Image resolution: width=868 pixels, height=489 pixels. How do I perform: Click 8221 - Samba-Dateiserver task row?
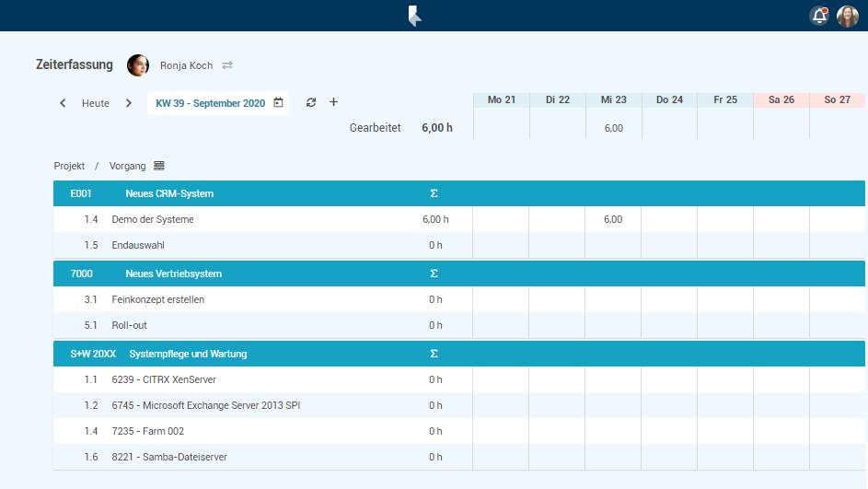[x=459, y=458]
